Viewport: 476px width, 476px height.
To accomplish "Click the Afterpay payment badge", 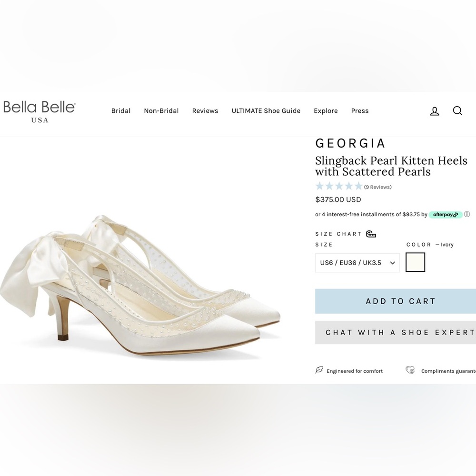I will (446, 215).
